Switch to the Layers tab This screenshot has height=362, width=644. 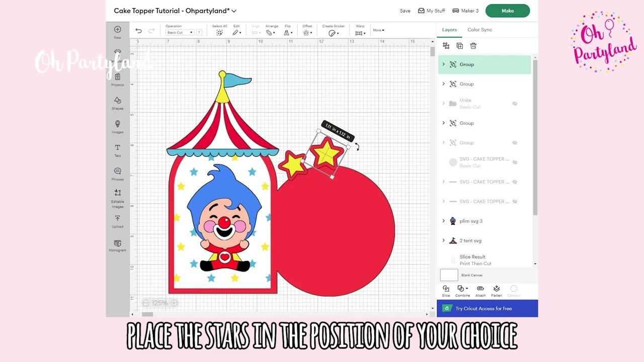[x=449, y=30]
